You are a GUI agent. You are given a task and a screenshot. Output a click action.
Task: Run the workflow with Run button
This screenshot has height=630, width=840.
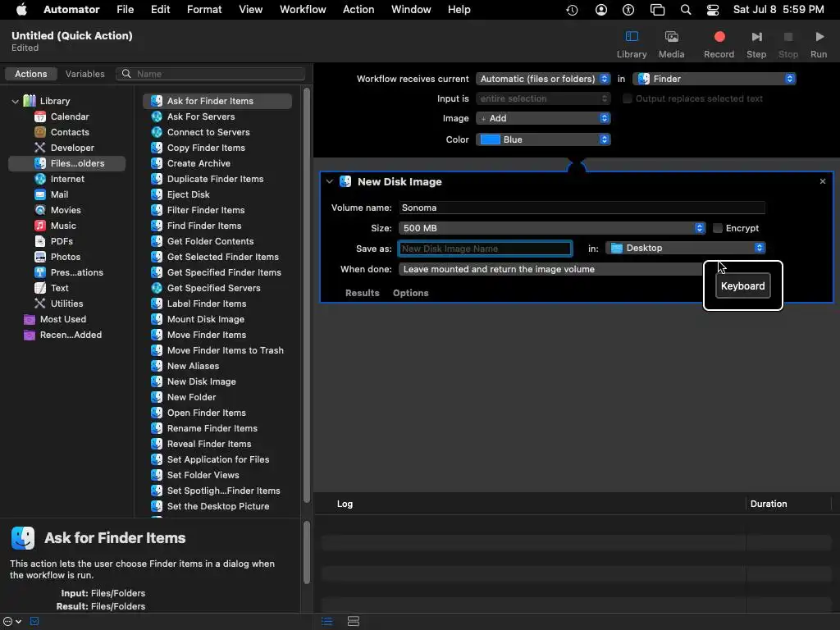(819, 44)
